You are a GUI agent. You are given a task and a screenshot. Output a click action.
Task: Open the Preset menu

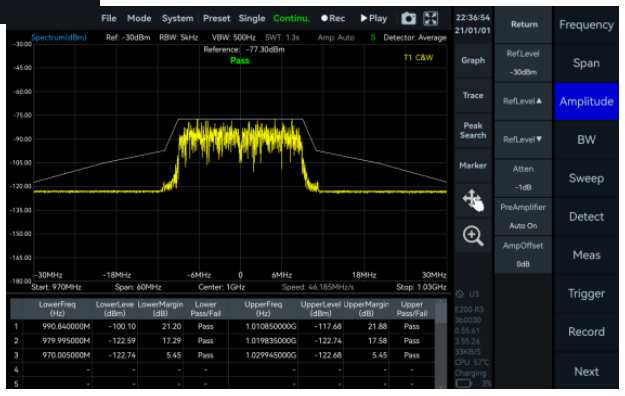click(x=216, y=18)
